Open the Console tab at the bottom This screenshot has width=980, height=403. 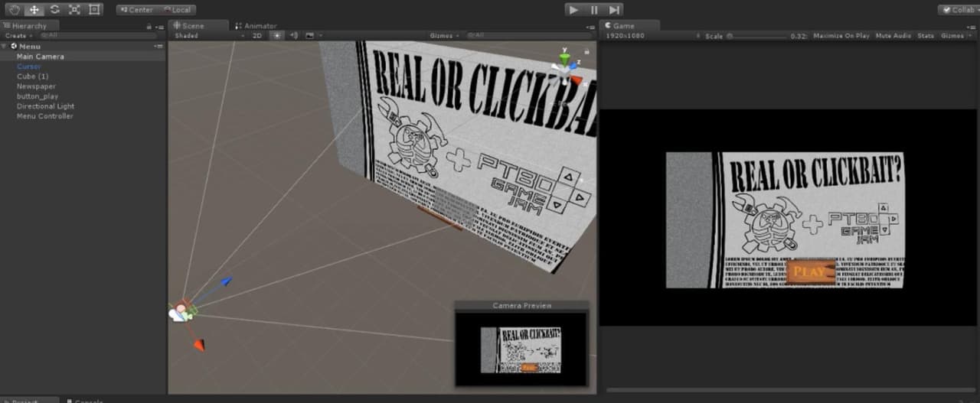point(86,400)
